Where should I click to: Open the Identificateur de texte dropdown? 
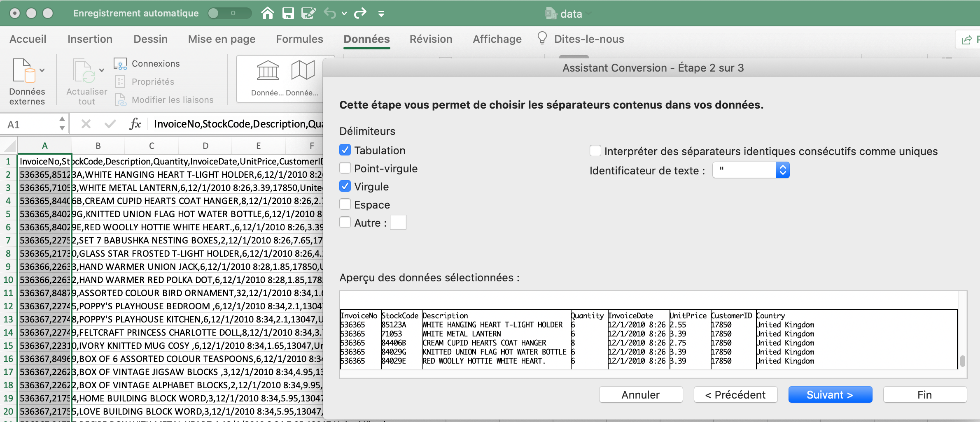751,170
